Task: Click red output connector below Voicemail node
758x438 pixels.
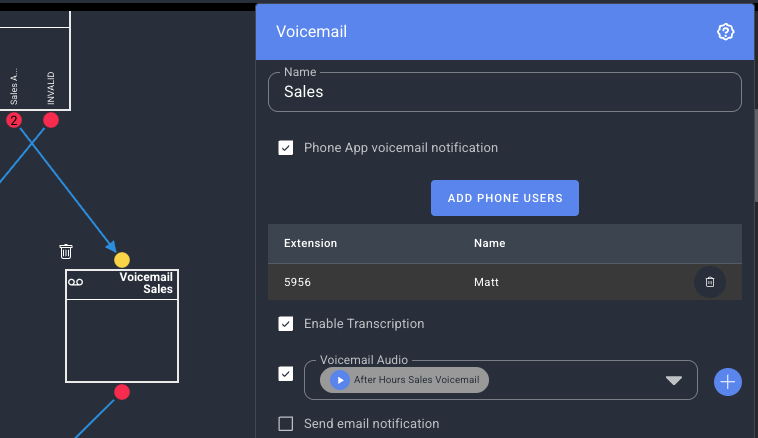Action: pos(122,392)
